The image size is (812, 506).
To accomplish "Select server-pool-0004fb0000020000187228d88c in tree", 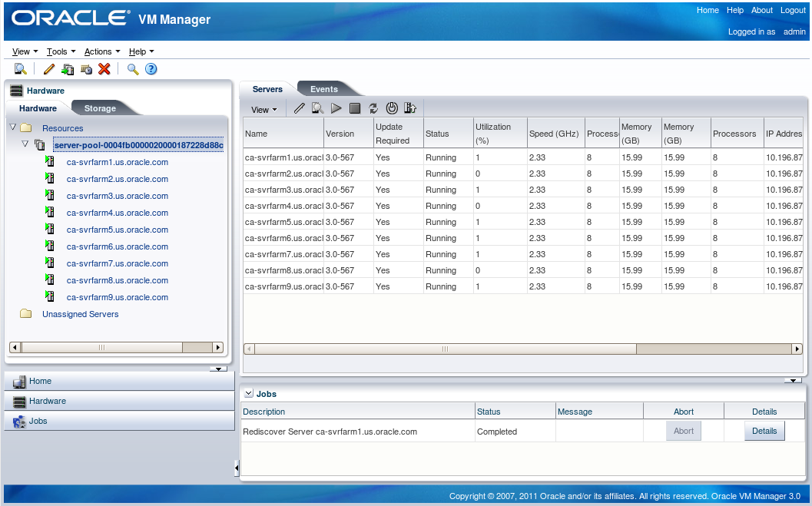I will 139,145.
